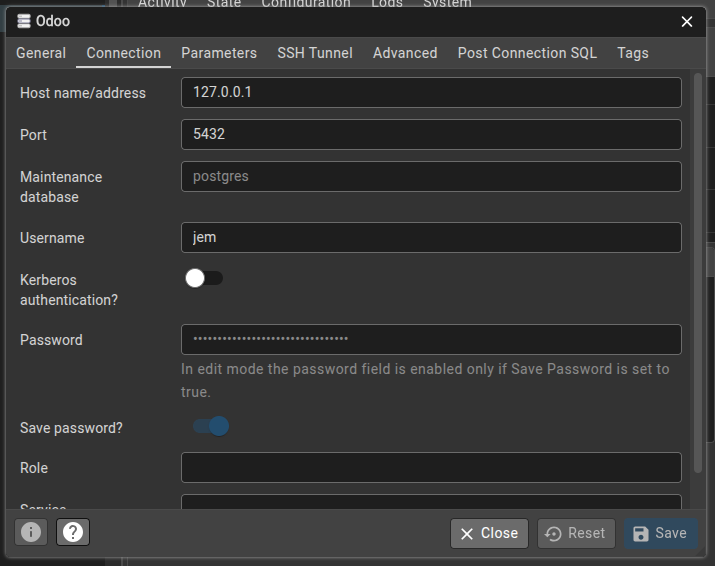The height and width of the screenshot is (566, 715).
Task: Click the dialog's vertical scrollbar
Action: [x=698, y=274]
